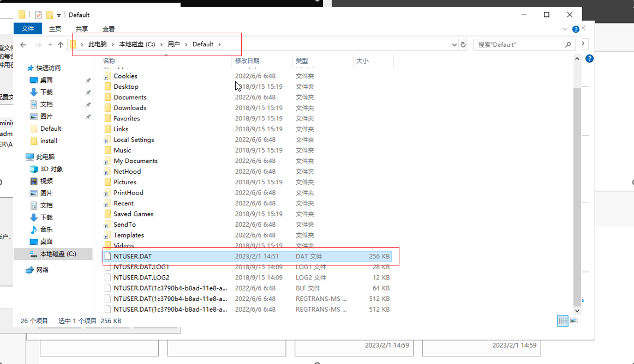Viewport: 634px width, 364px height.
Task: Click scroll down arrow of file list
Action: tap(577, 311)
